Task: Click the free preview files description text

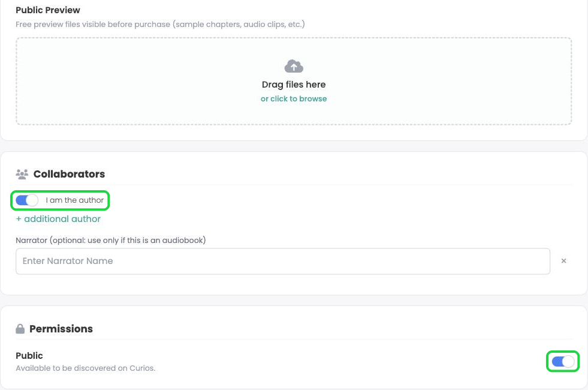Action: point(160,25)
